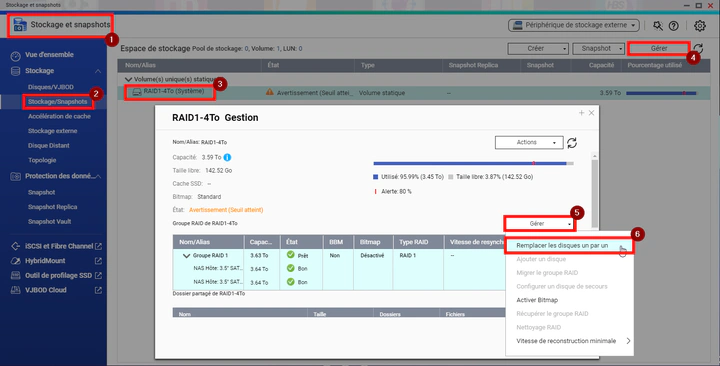This screenshot has height=366, width=720.
Task: Click the dialog vertical scrollbar
Action: click(595, 193)
